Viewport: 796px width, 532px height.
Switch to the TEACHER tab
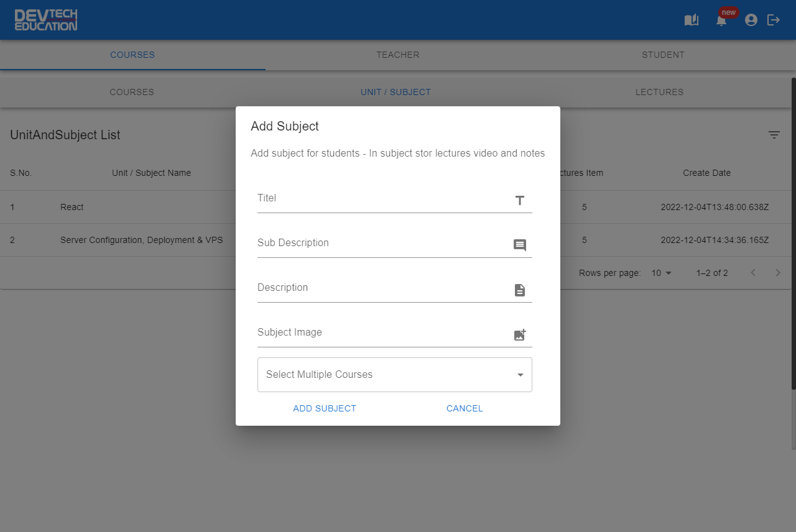(398, 55)
